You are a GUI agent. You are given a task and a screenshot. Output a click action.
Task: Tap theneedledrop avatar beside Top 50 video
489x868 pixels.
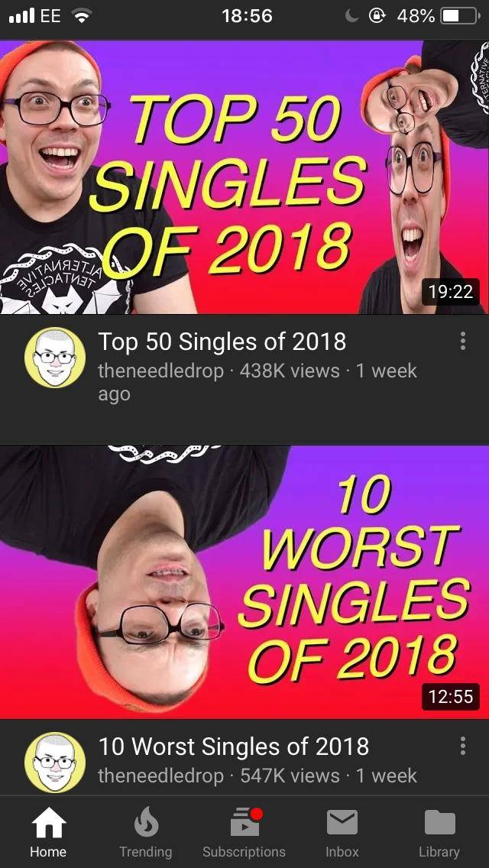[55, 358]
